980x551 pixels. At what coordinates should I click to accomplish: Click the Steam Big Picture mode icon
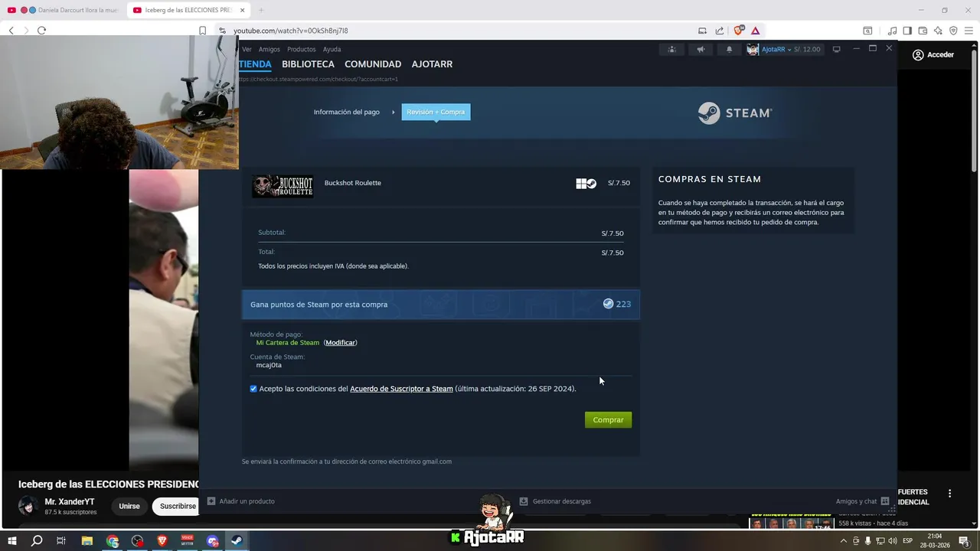(x=836, y=49)
